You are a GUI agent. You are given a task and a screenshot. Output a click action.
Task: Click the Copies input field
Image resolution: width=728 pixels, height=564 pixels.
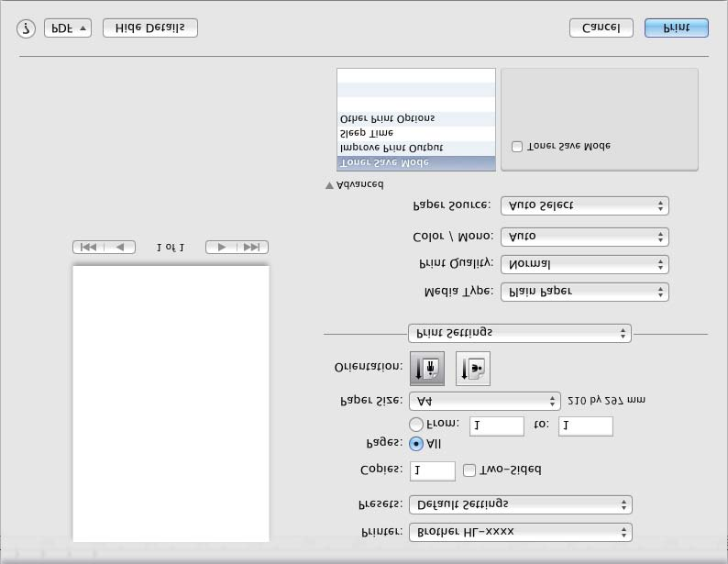point(432,471)
